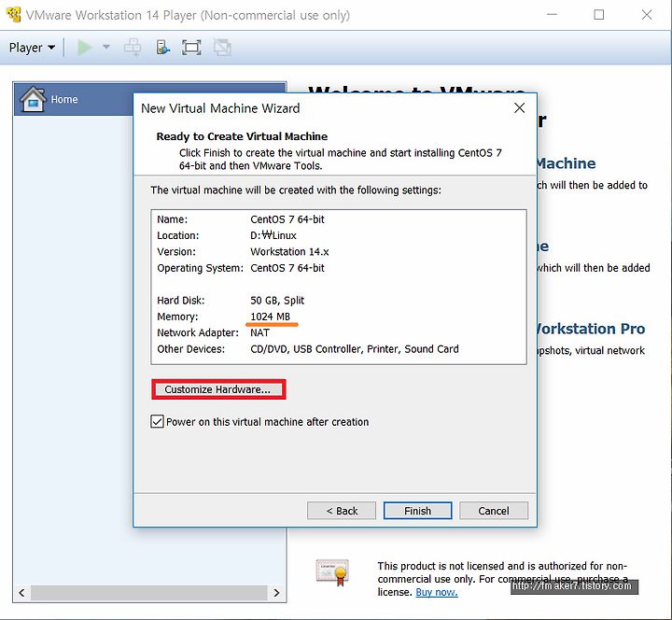This screenshot has height=620, width=672.
Task: Click the Unity mode toolbar icon
Action: click(222, 48)
